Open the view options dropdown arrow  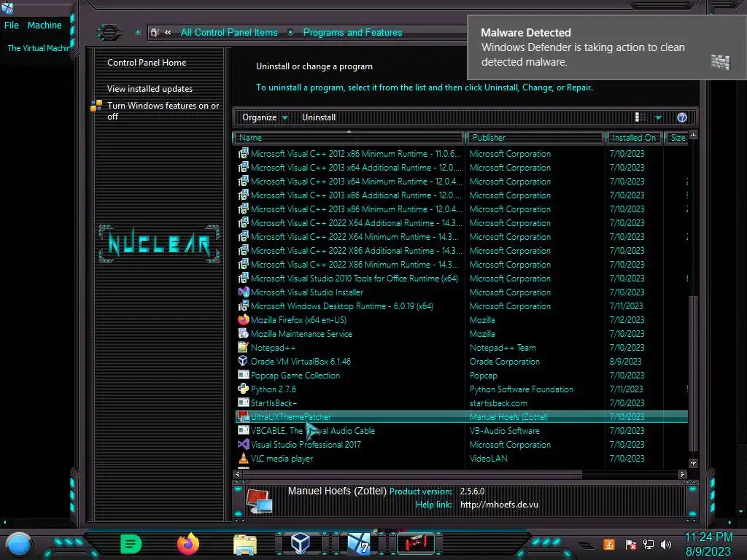(x=659, y=117)
